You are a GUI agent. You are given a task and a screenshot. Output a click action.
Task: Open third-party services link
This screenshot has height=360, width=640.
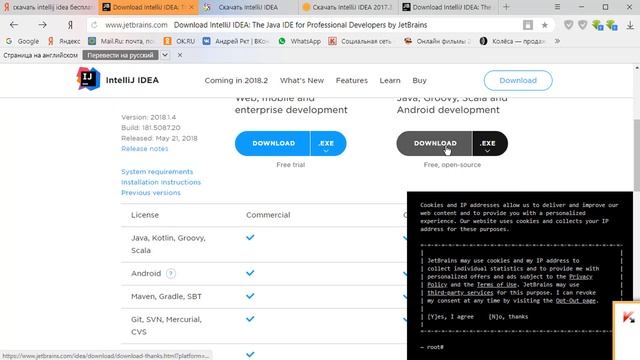click(x=460, y=293)
